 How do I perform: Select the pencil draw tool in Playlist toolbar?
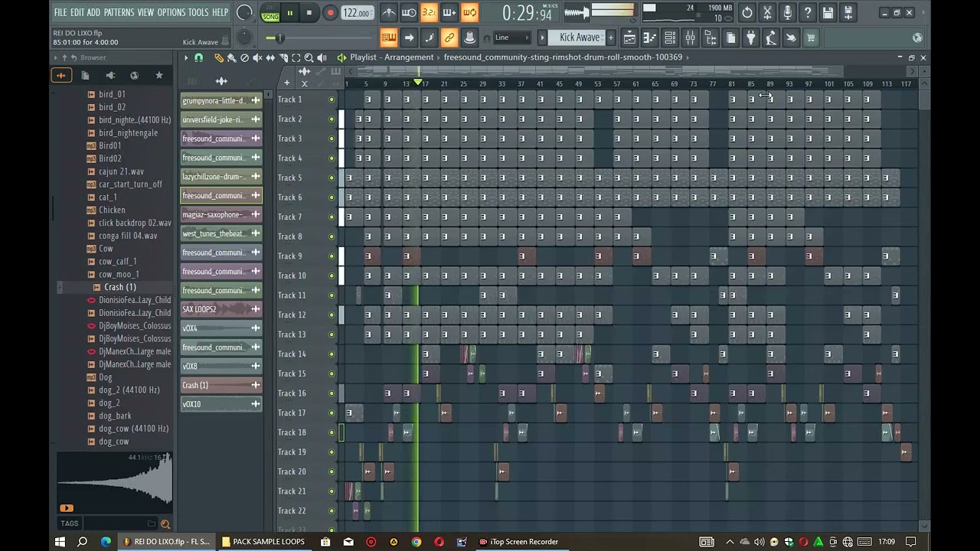(x=219, y=58)
